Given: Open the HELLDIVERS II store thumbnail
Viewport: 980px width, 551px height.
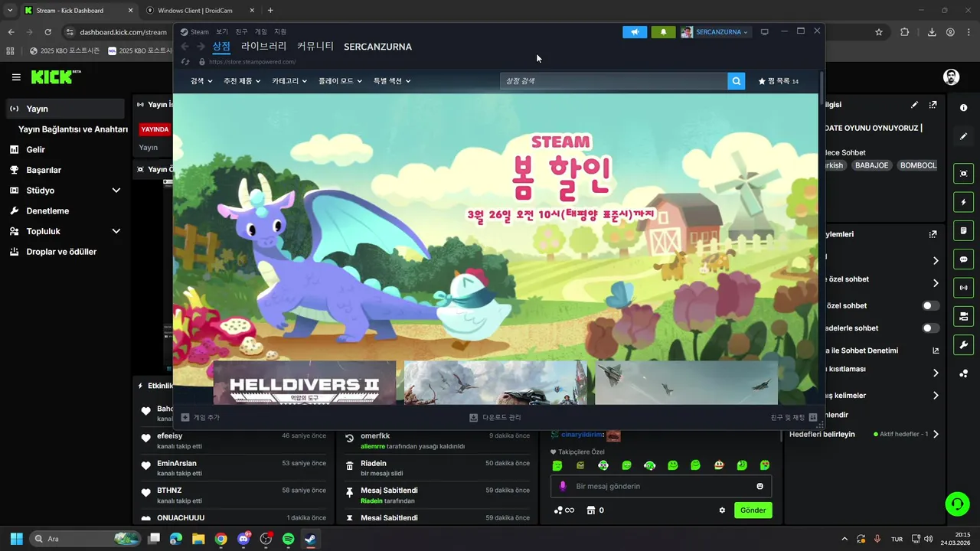Looking at the screenshot, I should pyautogui.click(x=305, y=383).
